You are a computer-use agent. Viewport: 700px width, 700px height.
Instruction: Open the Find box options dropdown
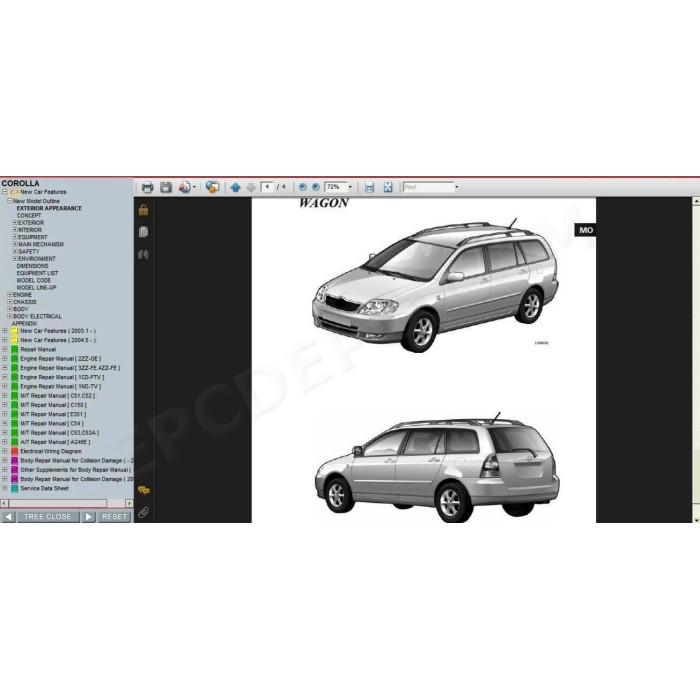(x=456, y=187)
